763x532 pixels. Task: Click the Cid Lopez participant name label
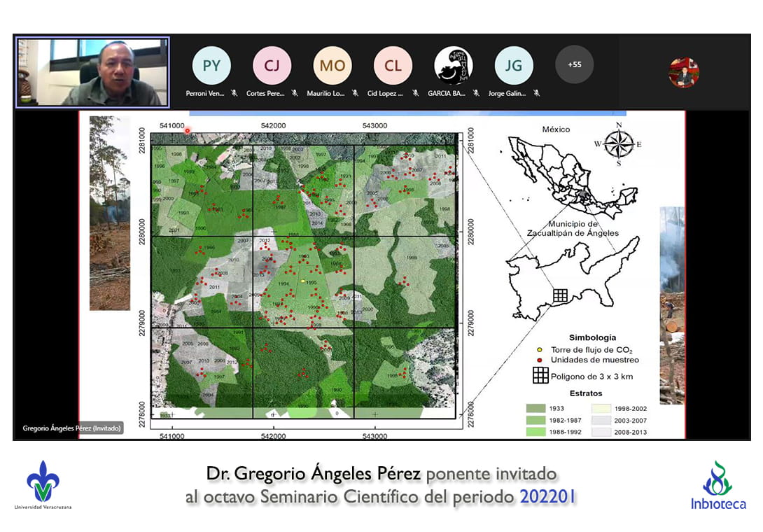click(386, 93)
